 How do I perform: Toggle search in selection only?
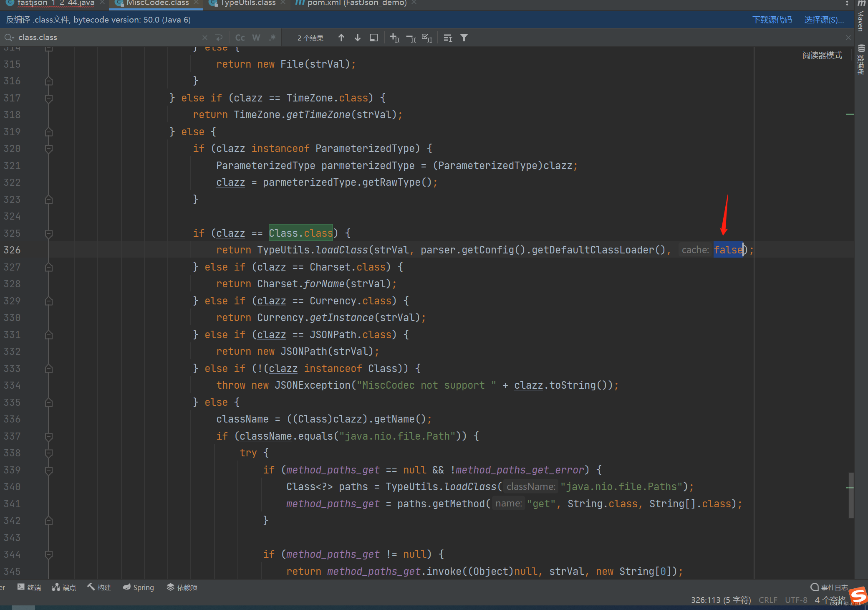(x=374, y=38)
